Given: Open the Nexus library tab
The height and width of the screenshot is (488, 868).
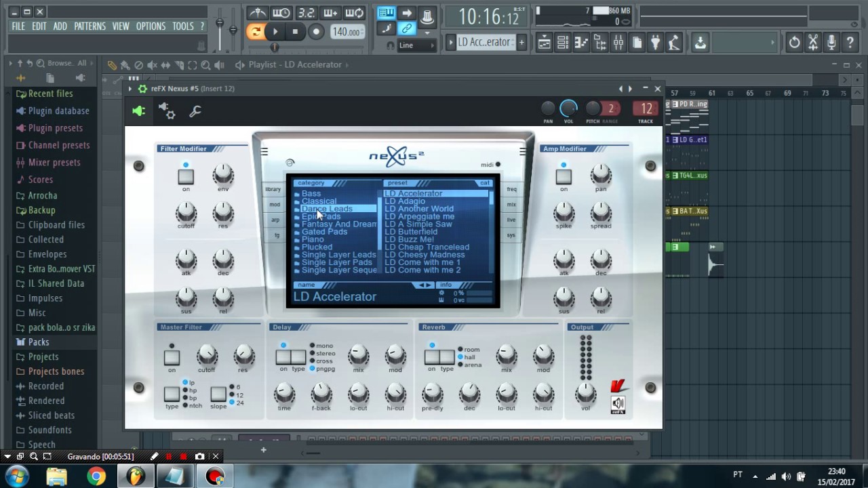Looking at the screenshot, I should click(273, 189).
